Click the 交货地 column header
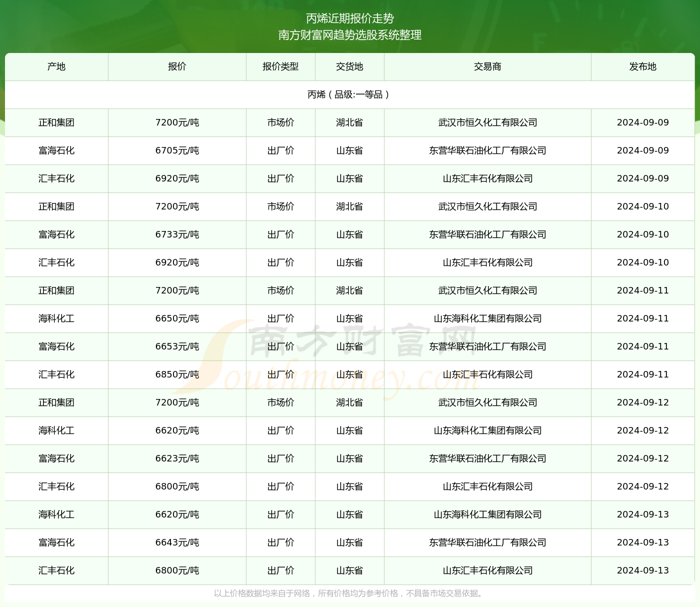Screen dimensions: 700x607 click(349, 66)
